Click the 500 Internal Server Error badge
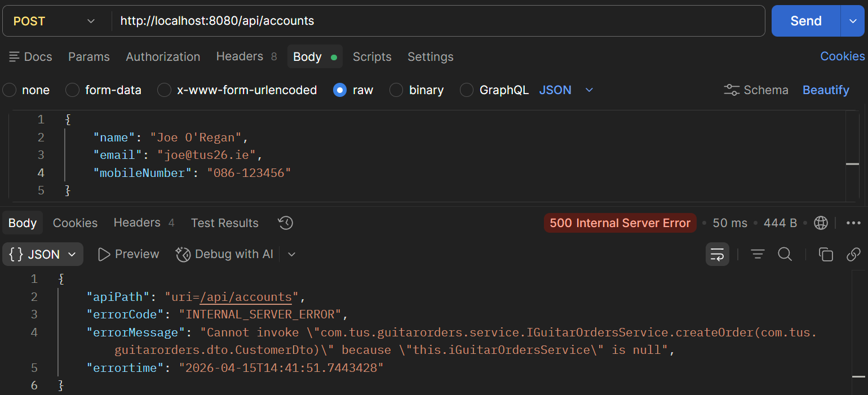This screenshot has height=395, width=868. [x=620, y=223]
